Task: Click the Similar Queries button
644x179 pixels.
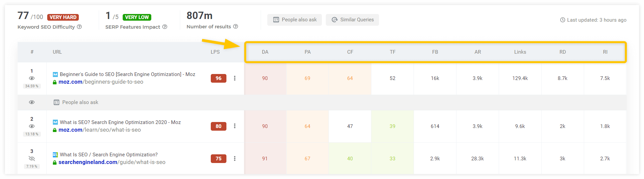Action: 352,20
